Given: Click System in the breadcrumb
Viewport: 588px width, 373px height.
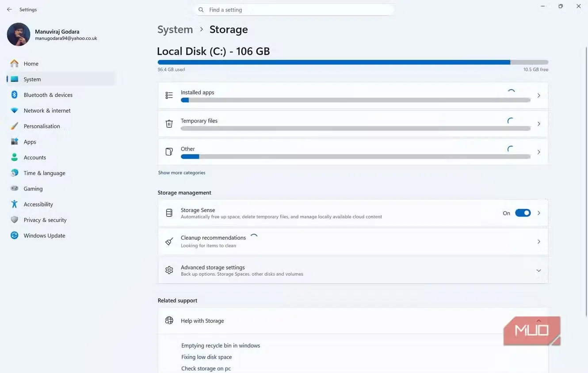Looking at the screenshot, I should (x=175, y=30).
